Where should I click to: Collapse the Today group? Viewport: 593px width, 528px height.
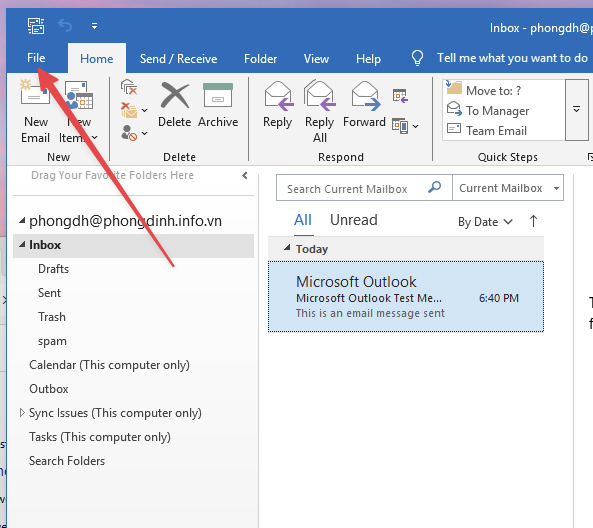point(287,248)
